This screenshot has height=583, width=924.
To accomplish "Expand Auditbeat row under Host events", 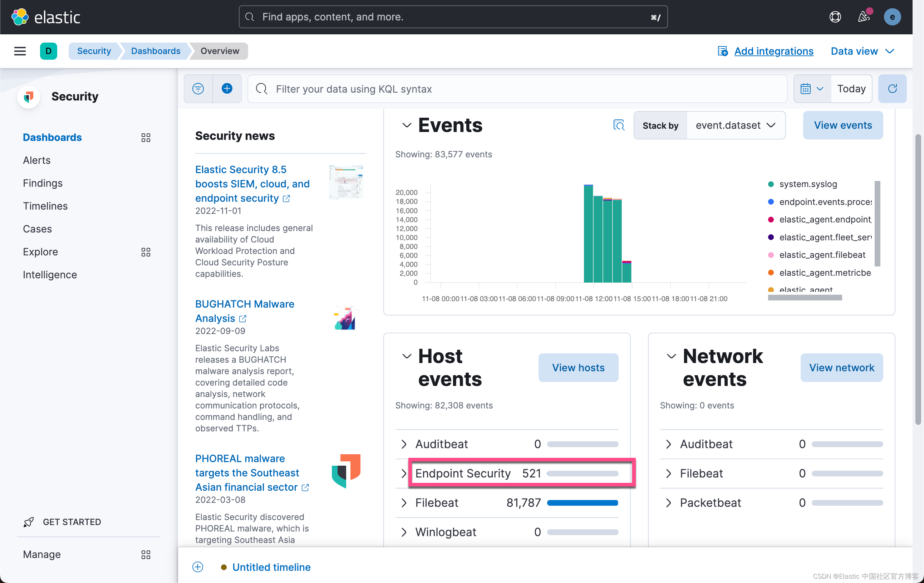I will [x=404, y=444].
